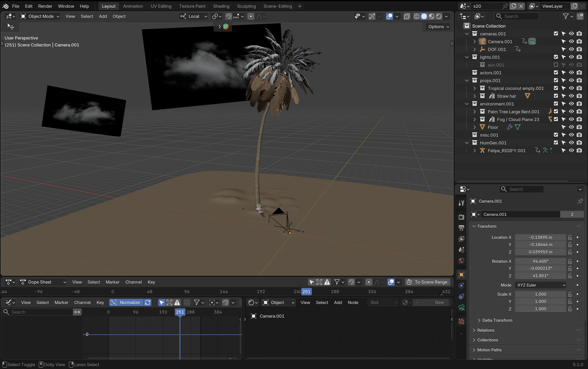The height and width of the screenshot is (369, 588).
Task: Open the Texture properties tab
Action: click(x=461, y=321)
